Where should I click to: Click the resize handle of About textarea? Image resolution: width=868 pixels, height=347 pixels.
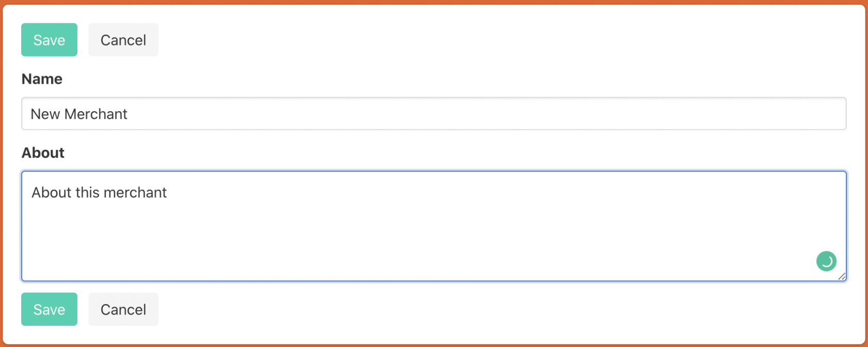[x=842, y=277]
